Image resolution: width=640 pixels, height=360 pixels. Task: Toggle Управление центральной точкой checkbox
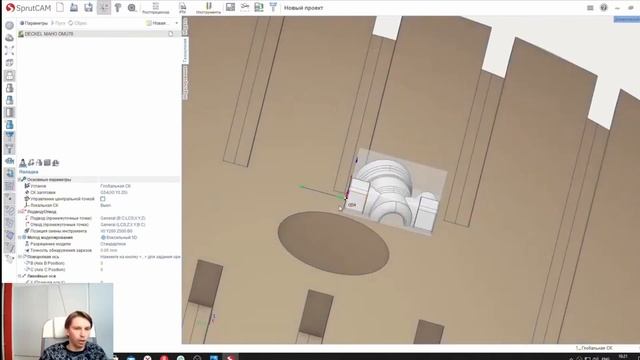[x=103, y=199]
